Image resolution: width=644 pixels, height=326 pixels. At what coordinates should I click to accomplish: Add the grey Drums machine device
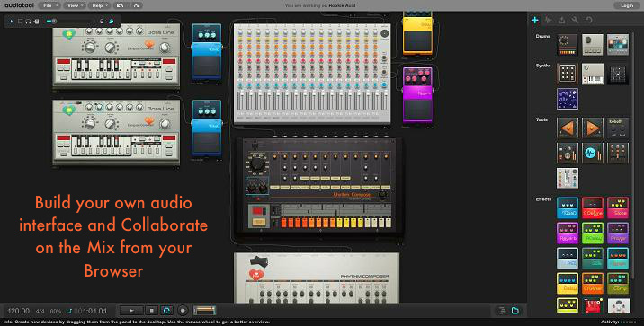coord(593,45)
